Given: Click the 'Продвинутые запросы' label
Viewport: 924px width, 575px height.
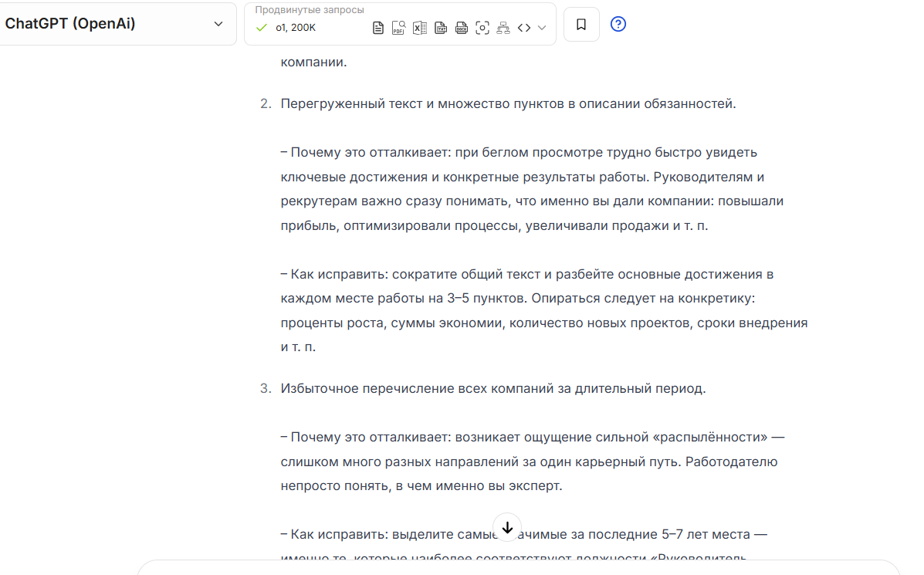Looking at the screenshot, I should coord(310,10).
